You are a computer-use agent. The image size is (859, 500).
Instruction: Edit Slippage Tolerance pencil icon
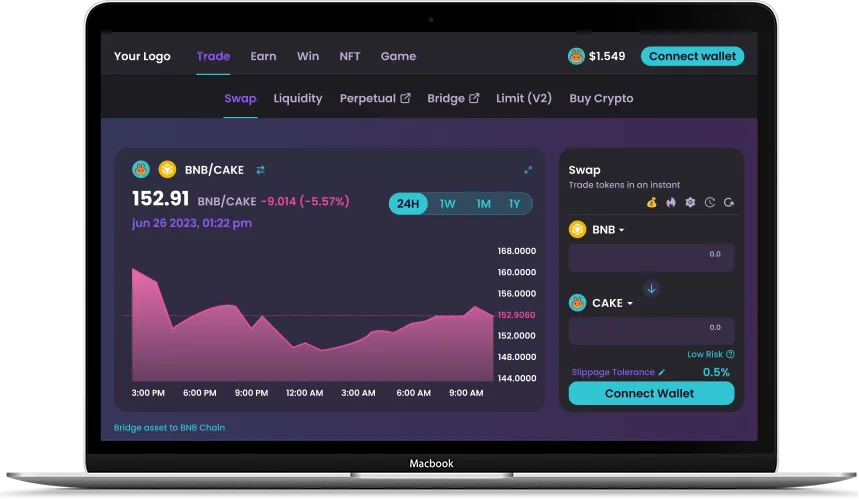click(662, 372)
